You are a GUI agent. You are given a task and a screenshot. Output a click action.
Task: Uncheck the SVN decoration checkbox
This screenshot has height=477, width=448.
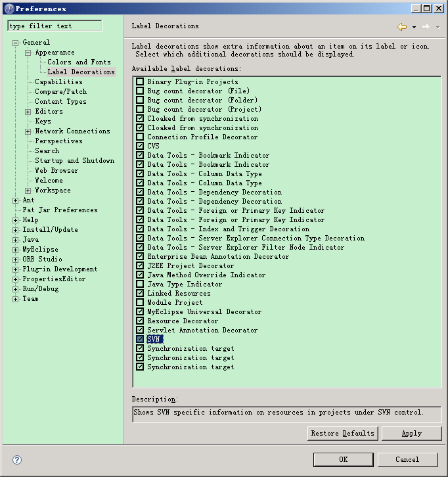[140, 339]
